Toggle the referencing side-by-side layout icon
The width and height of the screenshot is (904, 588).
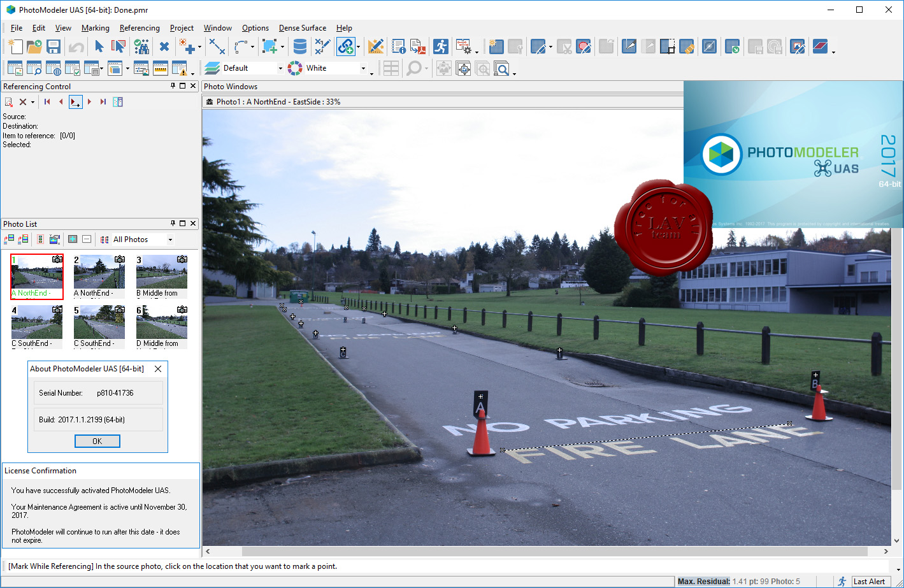(118, 102)
